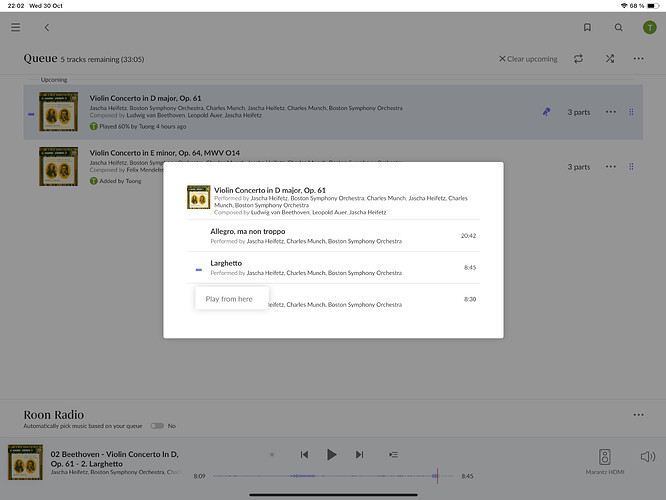Open bookmarks with the bookmark icon
The image size is (666, 500).
pyautogui.click(x=587, y=28)
